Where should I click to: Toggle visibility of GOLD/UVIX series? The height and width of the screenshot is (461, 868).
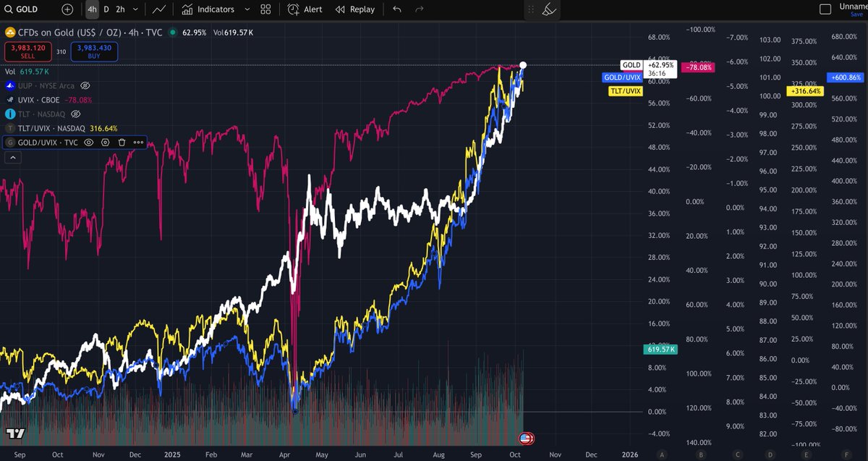tap(89, 143)
